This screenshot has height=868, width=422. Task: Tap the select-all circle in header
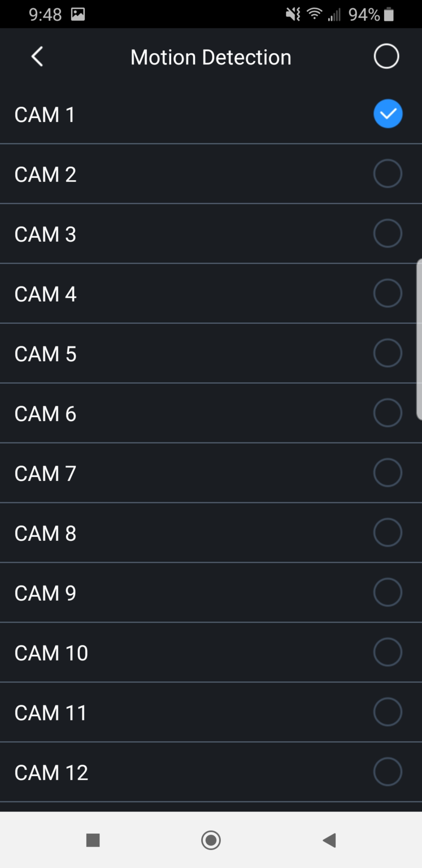(x=386, y=57)
